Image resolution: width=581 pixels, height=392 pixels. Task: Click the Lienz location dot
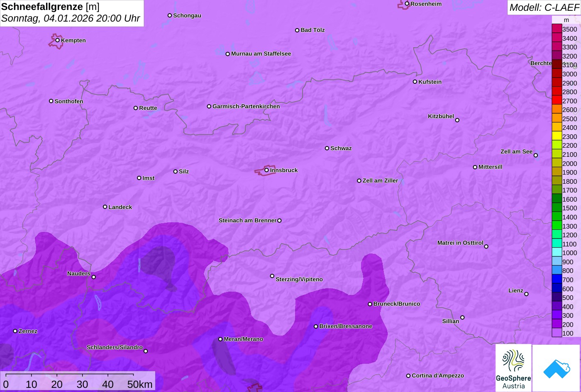tap(526, 294)
